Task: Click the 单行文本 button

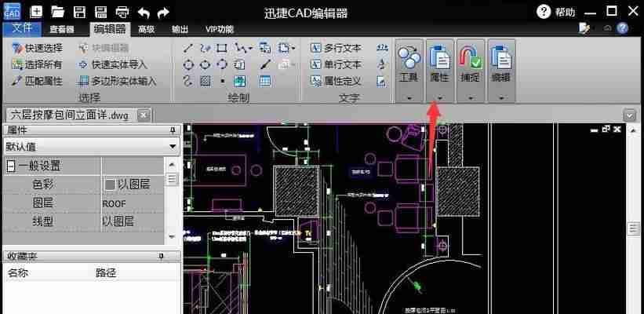Action: click(336, 64)
